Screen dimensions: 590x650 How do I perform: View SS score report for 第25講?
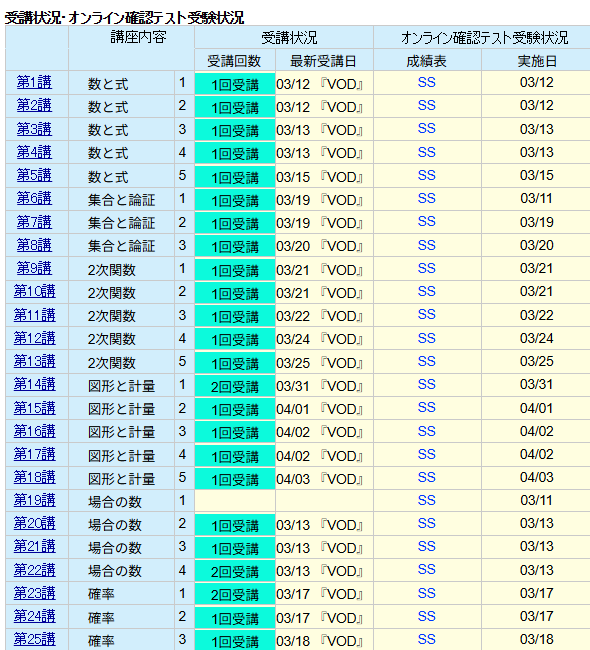(x=427, y=639)
